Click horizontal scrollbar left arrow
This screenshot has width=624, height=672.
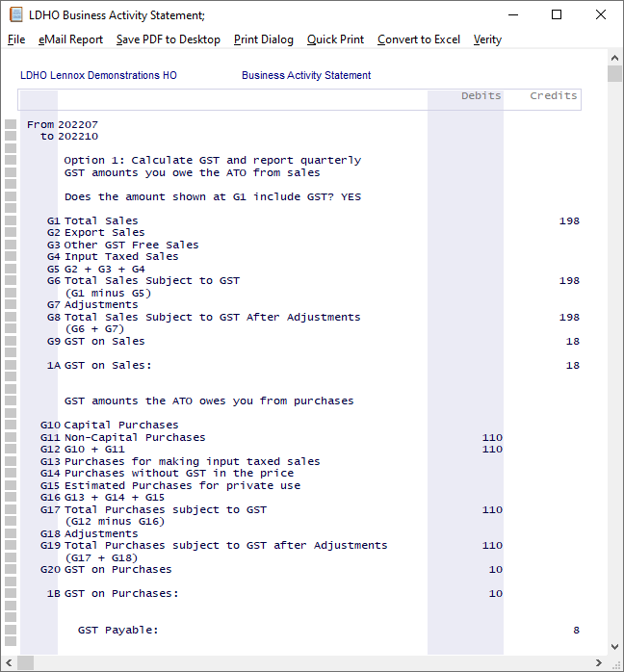click(9, 662)
